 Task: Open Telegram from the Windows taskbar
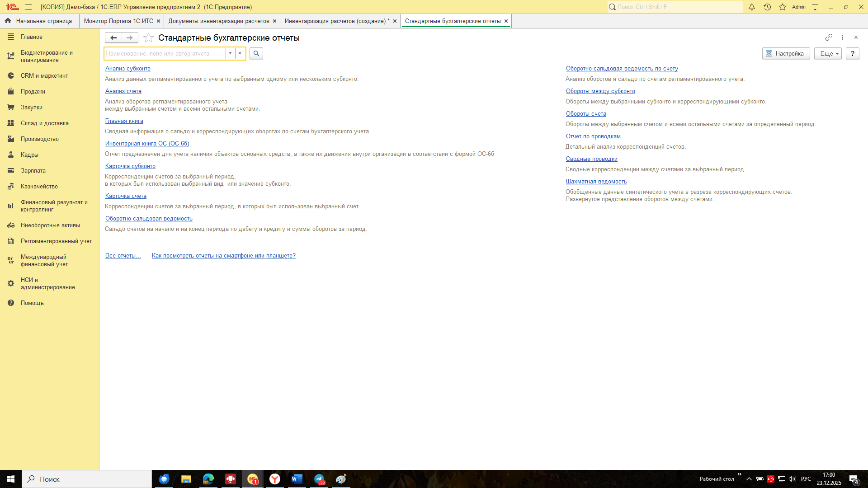[319, 479]
